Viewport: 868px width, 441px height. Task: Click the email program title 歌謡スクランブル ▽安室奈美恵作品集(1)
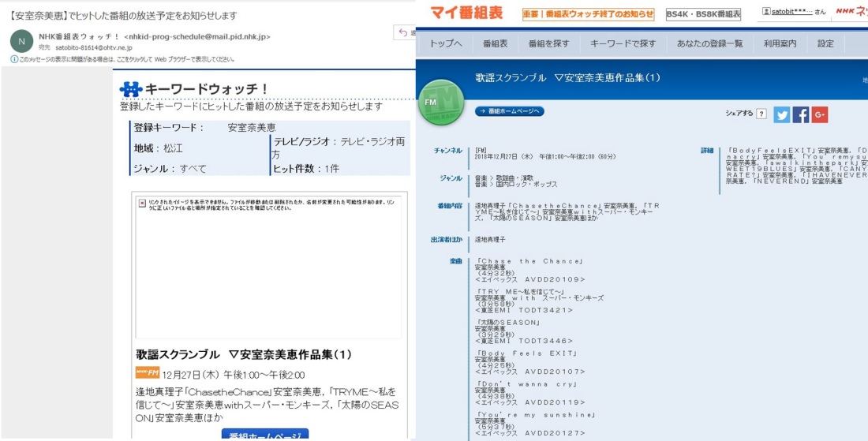(244, 355)
